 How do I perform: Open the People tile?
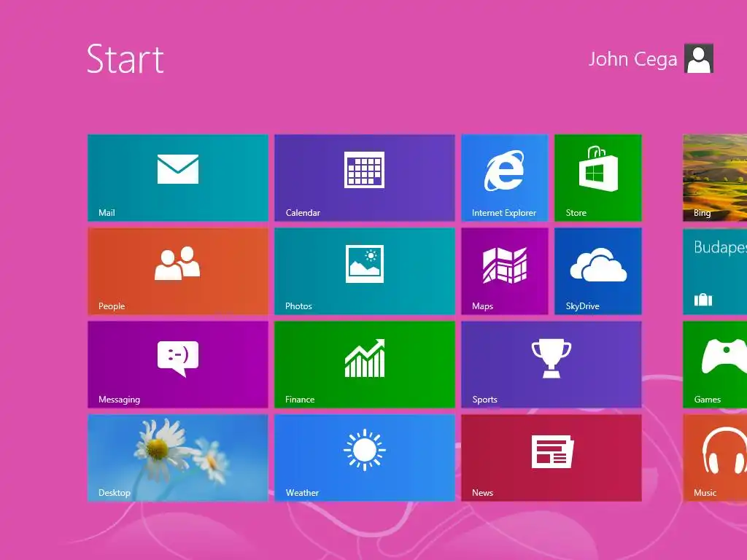pos(178,271)
